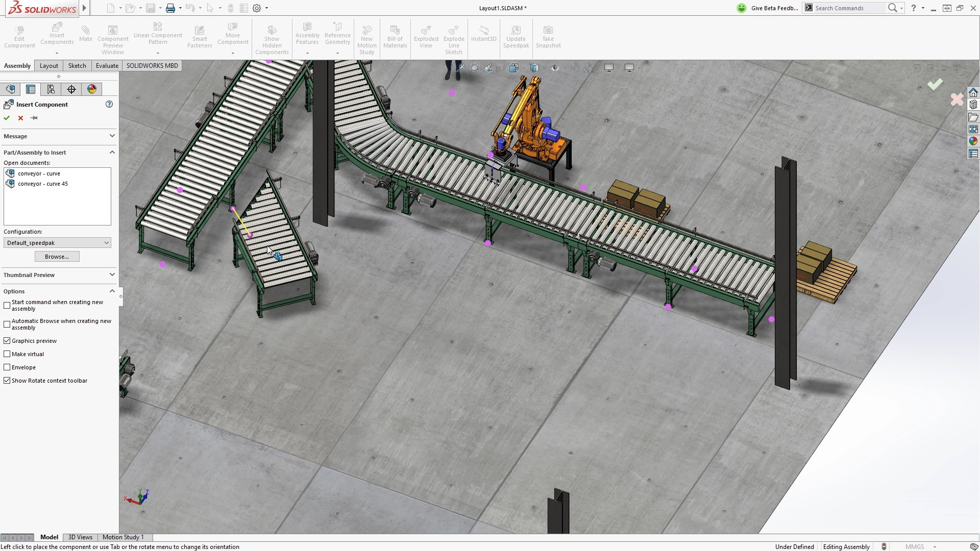This screenshot has height=551, width=980.
Task: Check the Make virtual option
Action: pyautogui.click(x=7, y=354)
